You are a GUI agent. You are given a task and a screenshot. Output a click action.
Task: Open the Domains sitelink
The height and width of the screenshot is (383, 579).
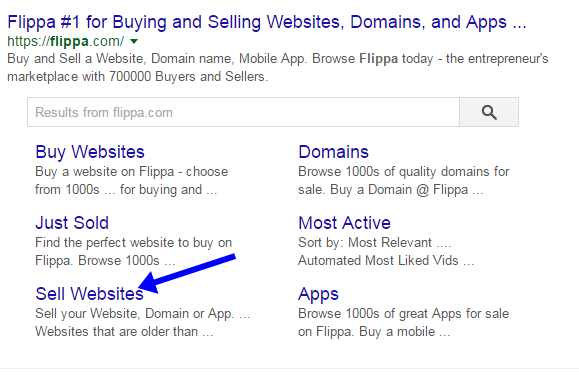pos(333,152)
